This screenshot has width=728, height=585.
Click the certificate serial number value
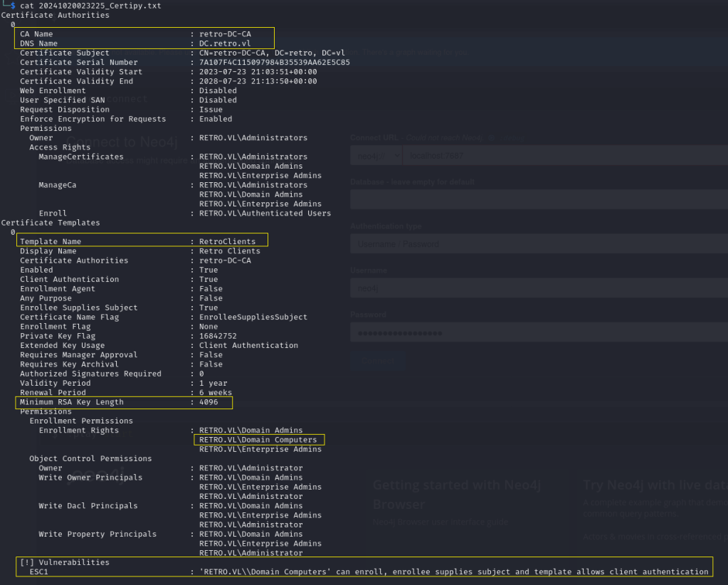click(274, 62)
